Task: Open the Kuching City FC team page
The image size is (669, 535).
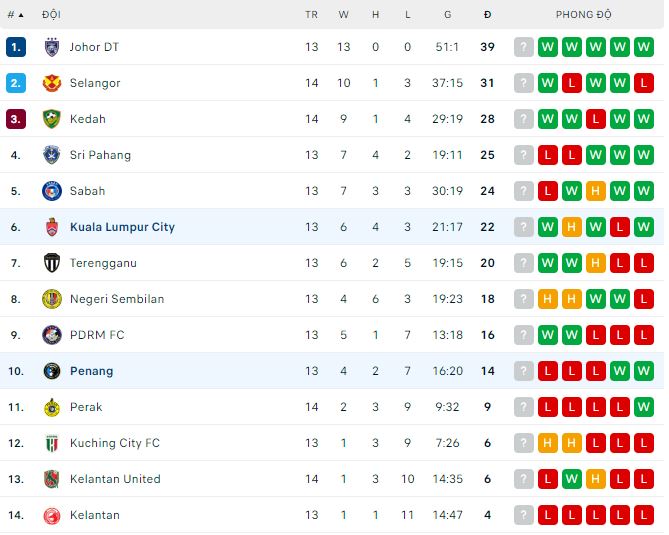Action: [x=114, y=443]
